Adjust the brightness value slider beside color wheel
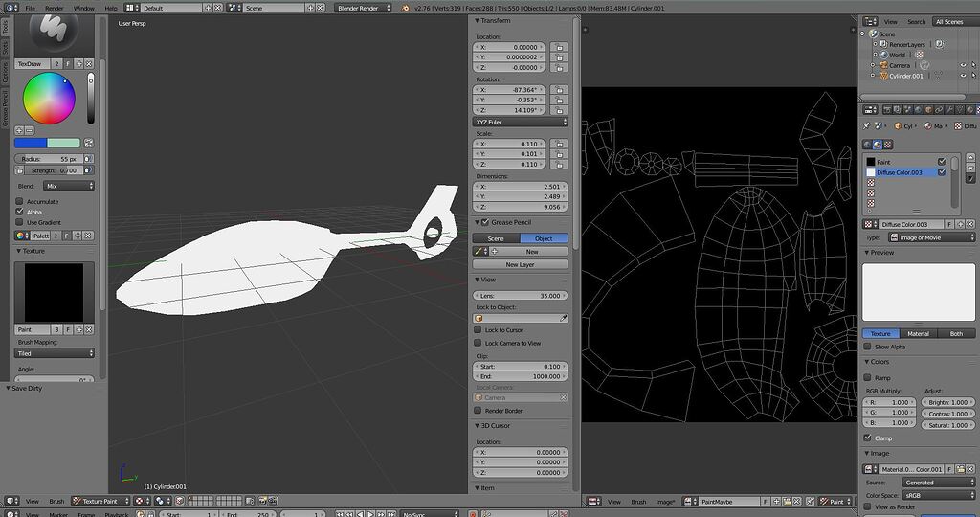Image resolution: width=980 pixels, height=517 pixels. point(91,99)
